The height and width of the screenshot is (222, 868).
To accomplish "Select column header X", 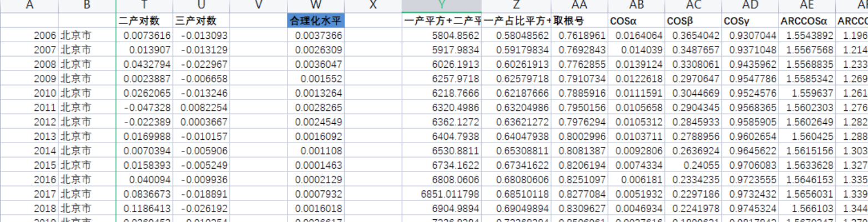I will (x=374, y=6).
